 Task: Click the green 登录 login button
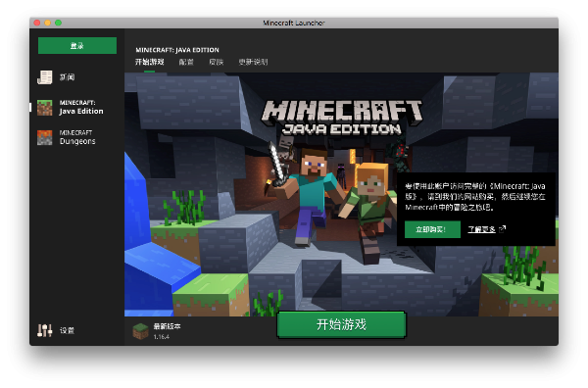click(77, 45)
